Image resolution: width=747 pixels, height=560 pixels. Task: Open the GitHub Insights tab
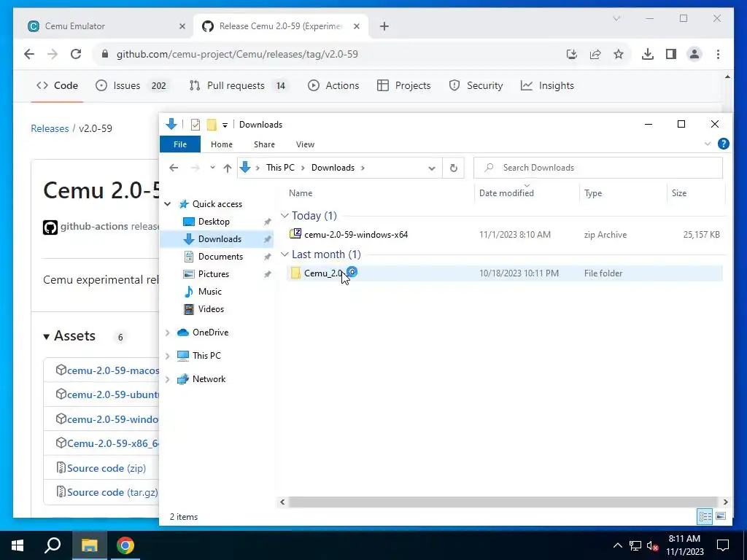tap(547, 86)
